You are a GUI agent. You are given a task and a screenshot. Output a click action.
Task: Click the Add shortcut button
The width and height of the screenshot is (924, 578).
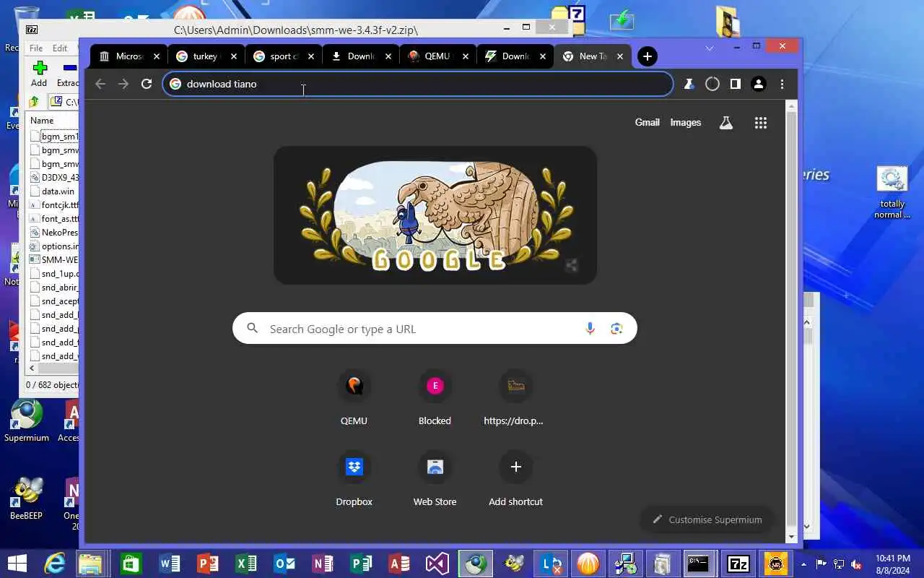pyautogui.click(x=515, y=480)
